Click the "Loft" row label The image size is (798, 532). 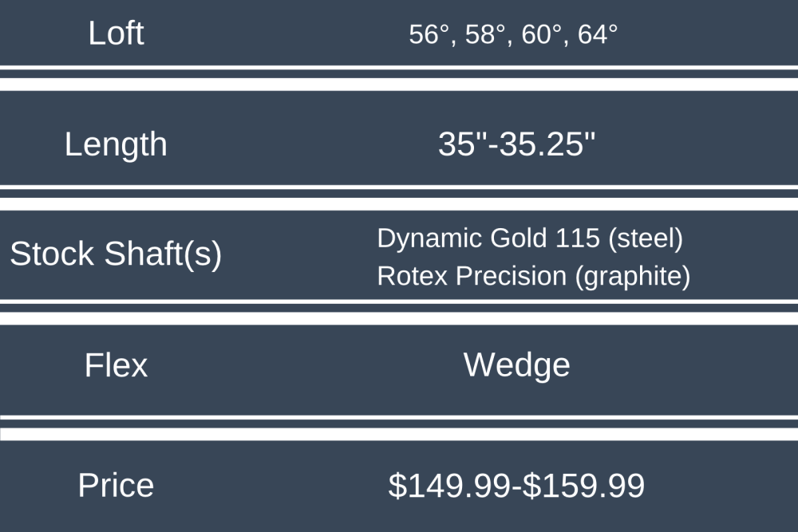point(116,33)
